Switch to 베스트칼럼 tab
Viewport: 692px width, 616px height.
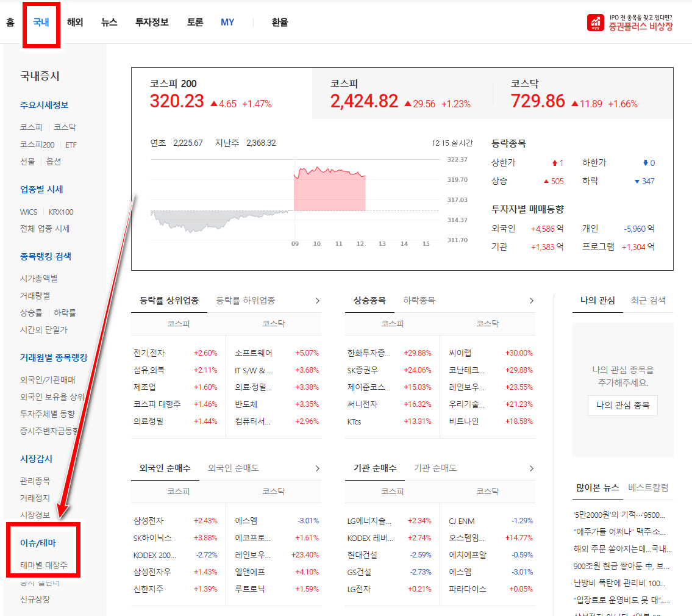click(x=648, y=487)
